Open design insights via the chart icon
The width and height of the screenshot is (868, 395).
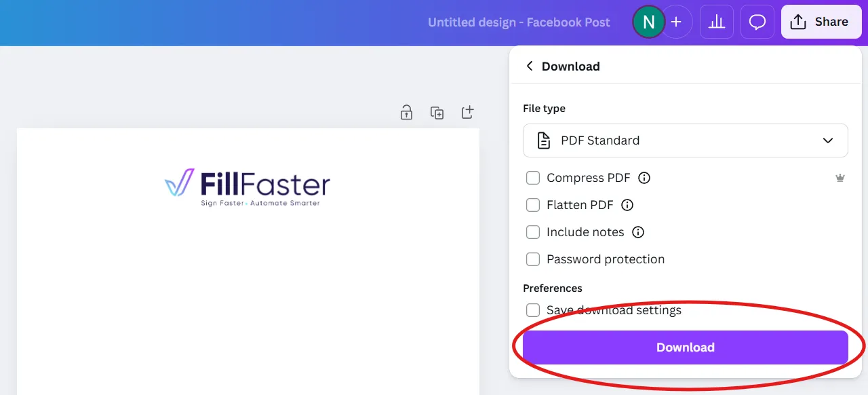pyautogui.click(x=717, y=21)
